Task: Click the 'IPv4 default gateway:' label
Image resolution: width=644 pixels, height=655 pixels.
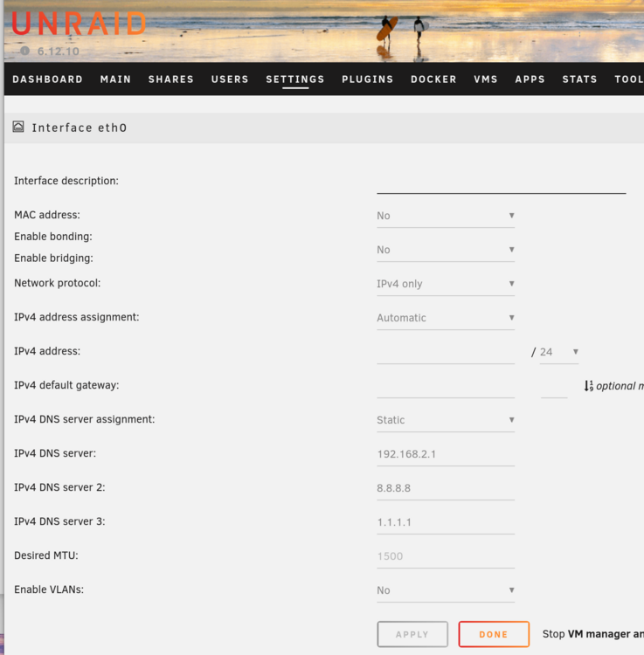Action: point(66,385)
